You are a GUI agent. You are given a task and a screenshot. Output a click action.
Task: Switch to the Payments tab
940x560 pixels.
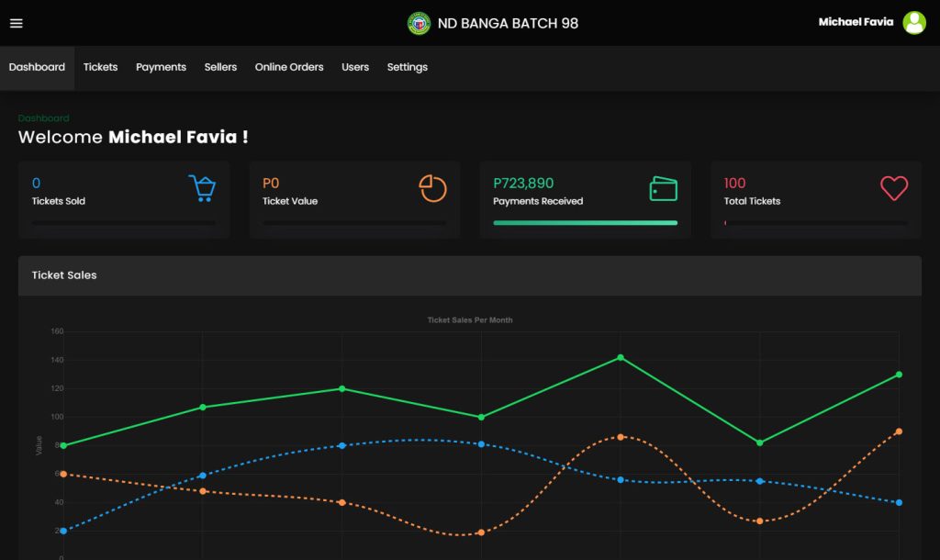161,67
